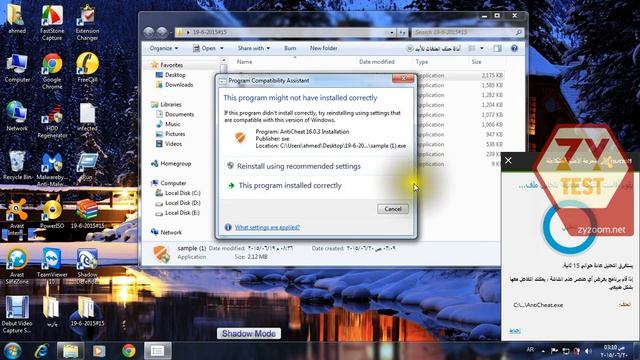Sort by Type column header
The width and height of the screenshot is (640, 360).
coord(422,62)
